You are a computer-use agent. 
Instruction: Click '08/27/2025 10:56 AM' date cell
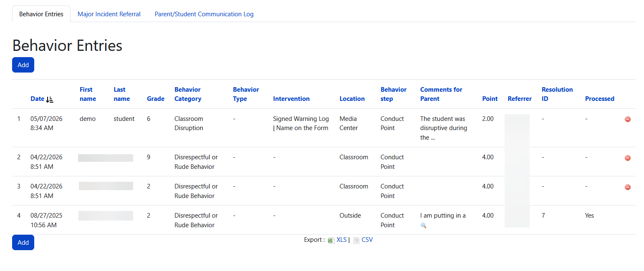[46, 220]
